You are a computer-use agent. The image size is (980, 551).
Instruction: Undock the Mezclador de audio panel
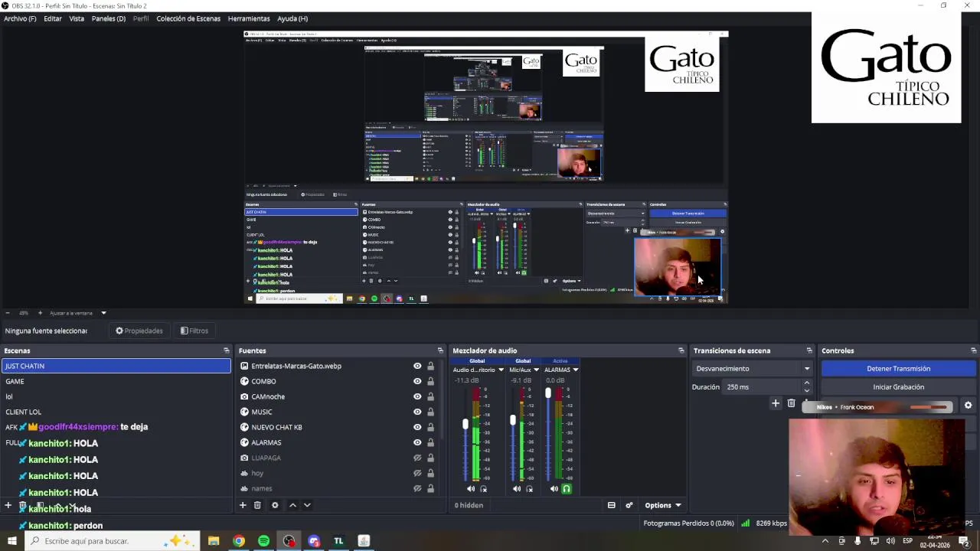point(681,350)
